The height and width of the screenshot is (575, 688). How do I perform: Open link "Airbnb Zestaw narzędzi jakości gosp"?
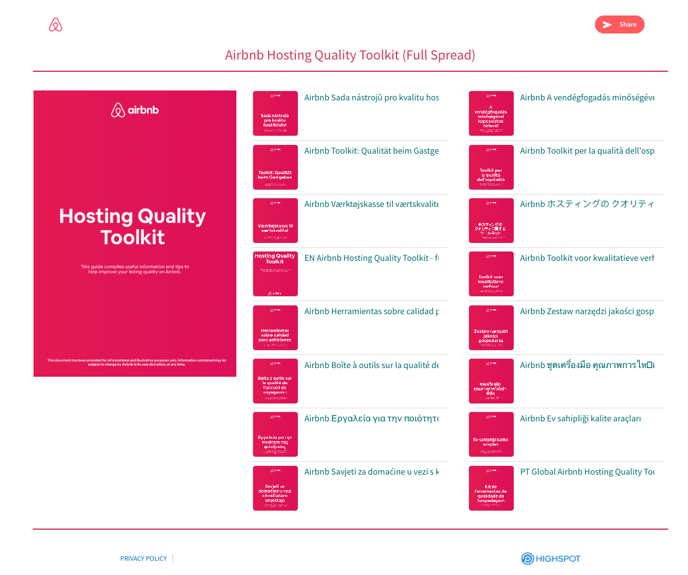coord(587,311)
